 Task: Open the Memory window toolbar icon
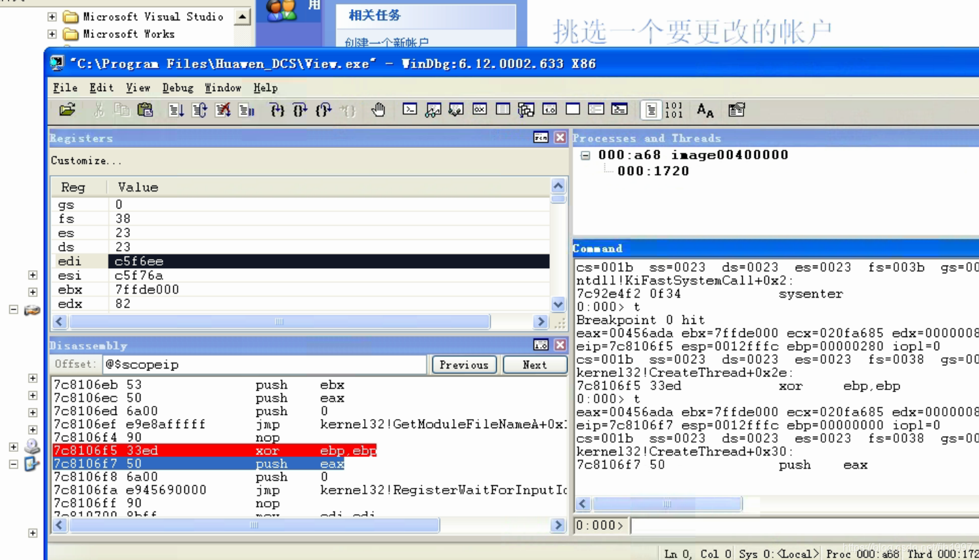pyautogui.click(x=503, y=110)
